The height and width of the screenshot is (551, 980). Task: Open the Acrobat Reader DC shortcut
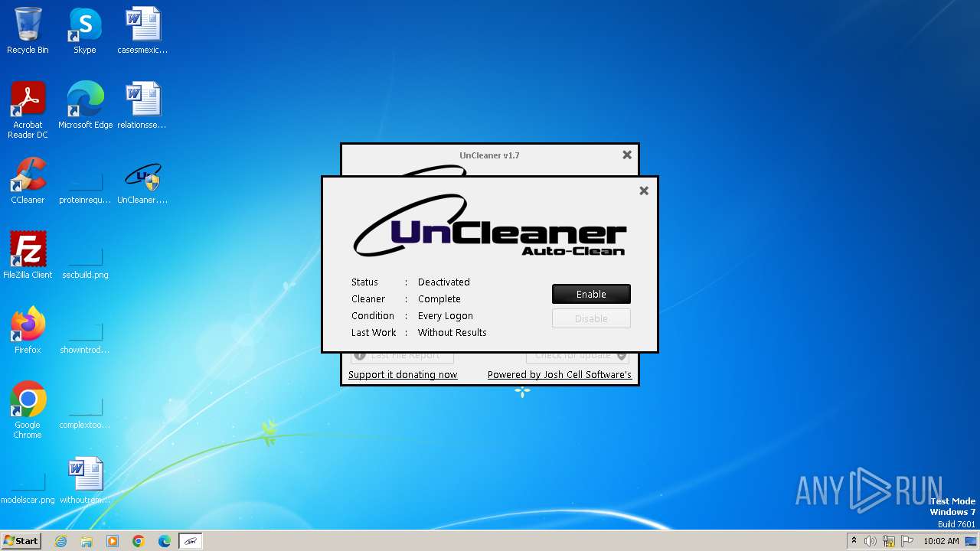(x=28, y=109)
